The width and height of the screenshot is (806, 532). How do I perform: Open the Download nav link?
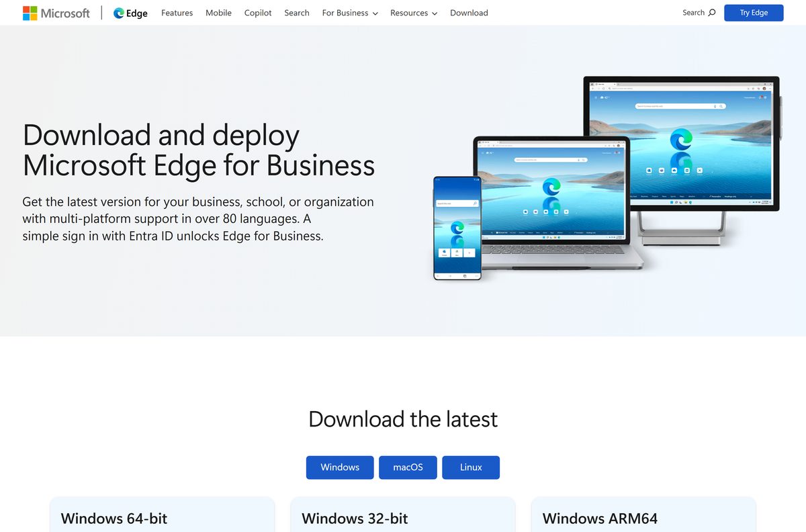point(469,13)
